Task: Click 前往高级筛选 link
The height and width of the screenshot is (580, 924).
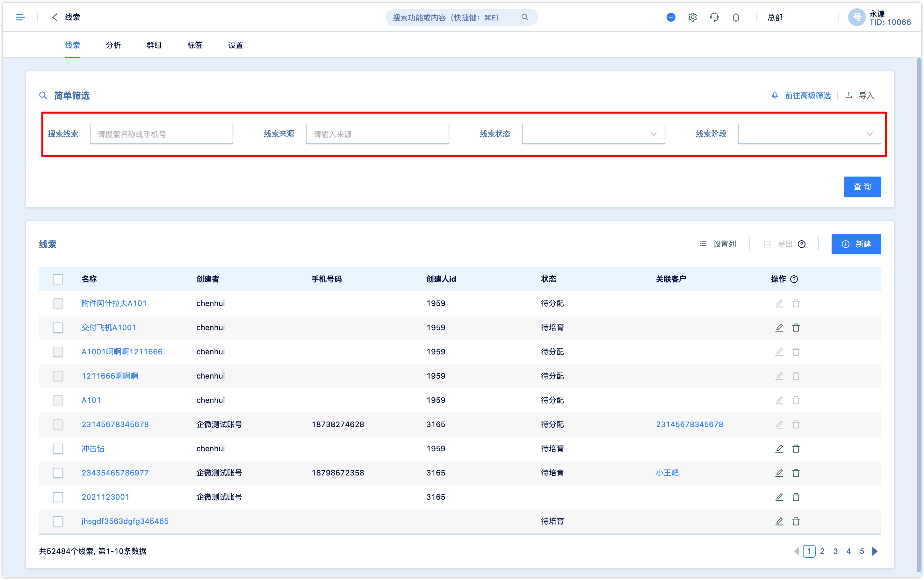Action: [x=807, y=95]
